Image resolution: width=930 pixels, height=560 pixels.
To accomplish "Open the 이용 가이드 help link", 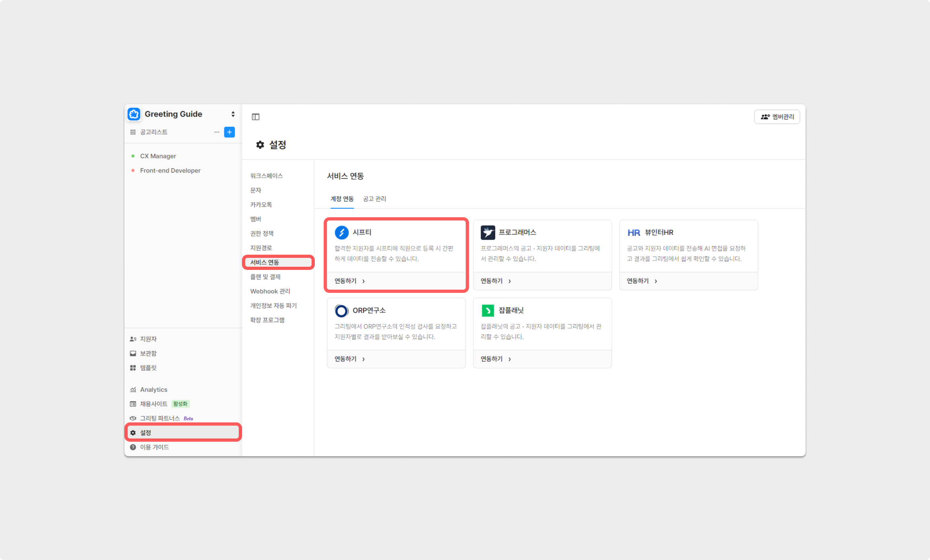I will coord(154,447).
